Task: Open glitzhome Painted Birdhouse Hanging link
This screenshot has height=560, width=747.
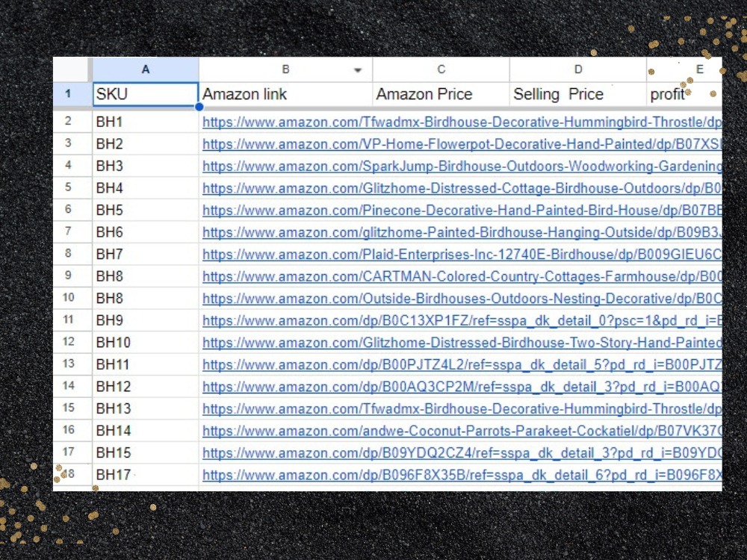Action: [462, 232]
